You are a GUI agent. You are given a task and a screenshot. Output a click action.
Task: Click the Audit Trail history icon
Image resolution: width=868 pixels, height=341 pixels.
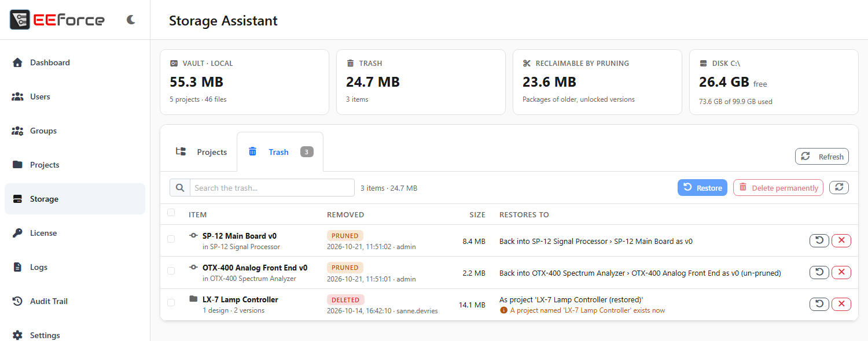[17, 301]
